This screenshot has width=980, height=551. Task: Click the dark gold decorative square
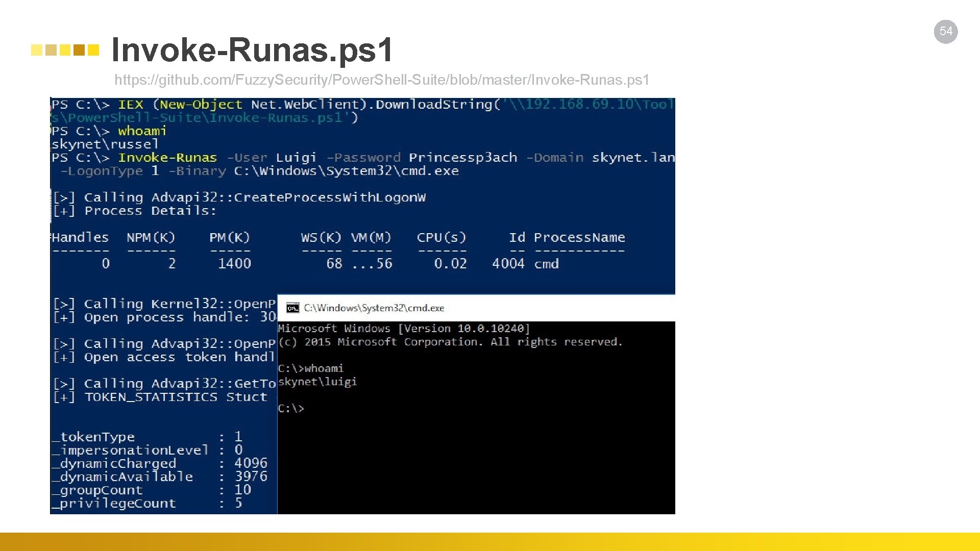pos(79,50)
